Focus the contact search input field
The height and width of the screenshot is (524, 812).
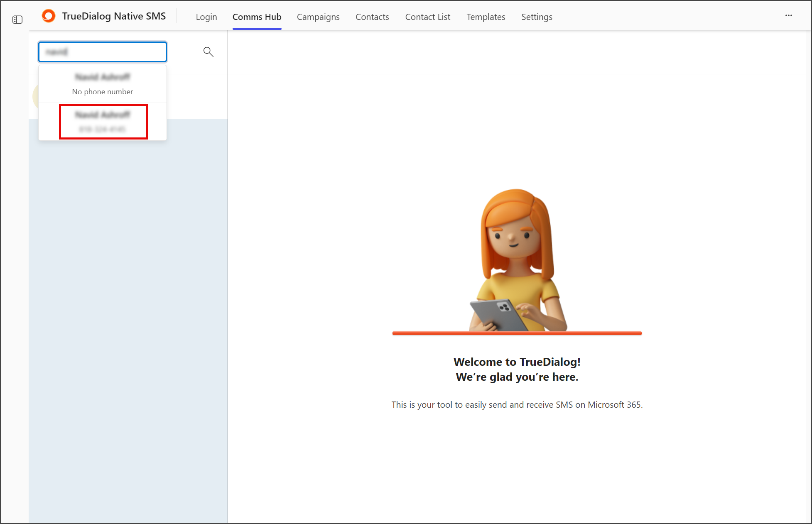pos(103,52)
